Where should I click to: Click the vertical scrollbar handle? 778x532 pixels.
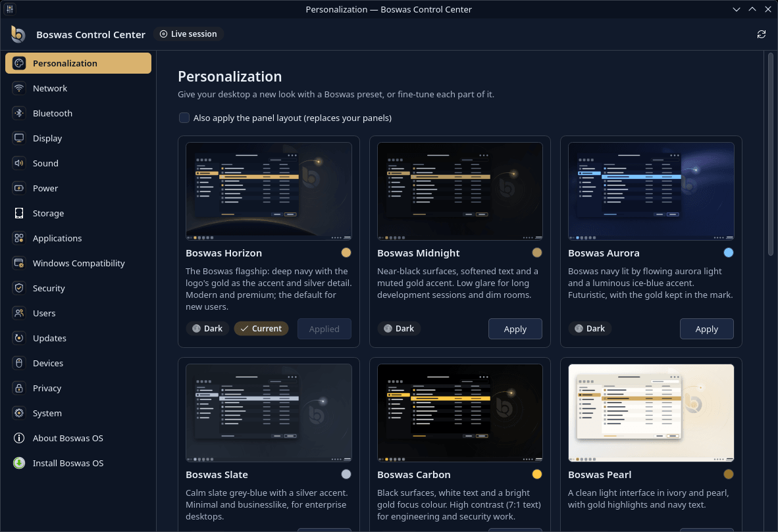[771, 154]
